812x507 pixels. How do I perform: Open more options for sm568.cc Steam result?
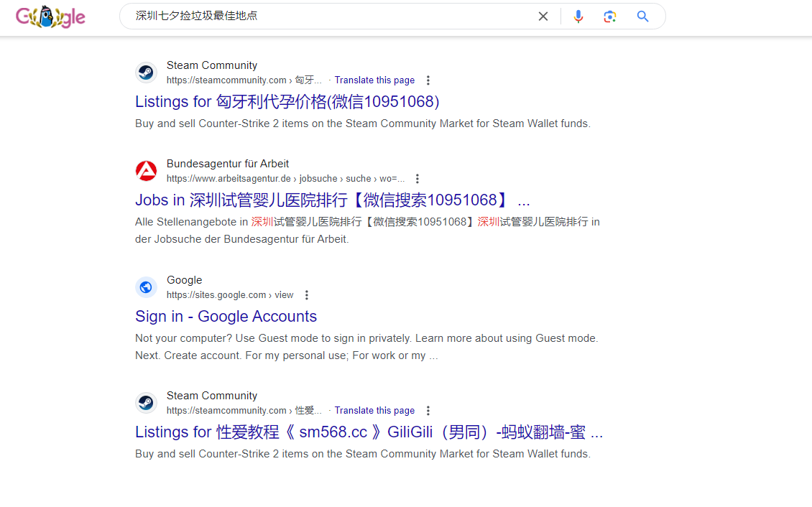coord(428,410)
